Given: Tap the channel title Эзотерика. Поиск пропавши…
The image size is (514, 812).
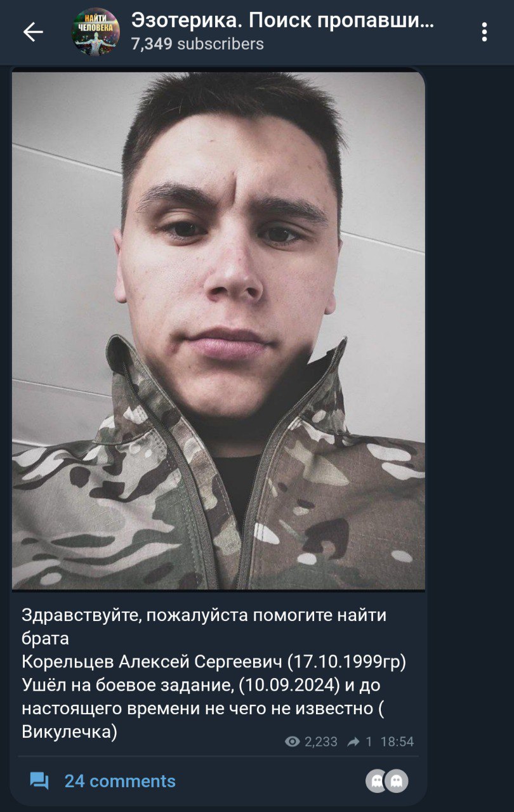Looking at the screenshot, I should [283, 20].
